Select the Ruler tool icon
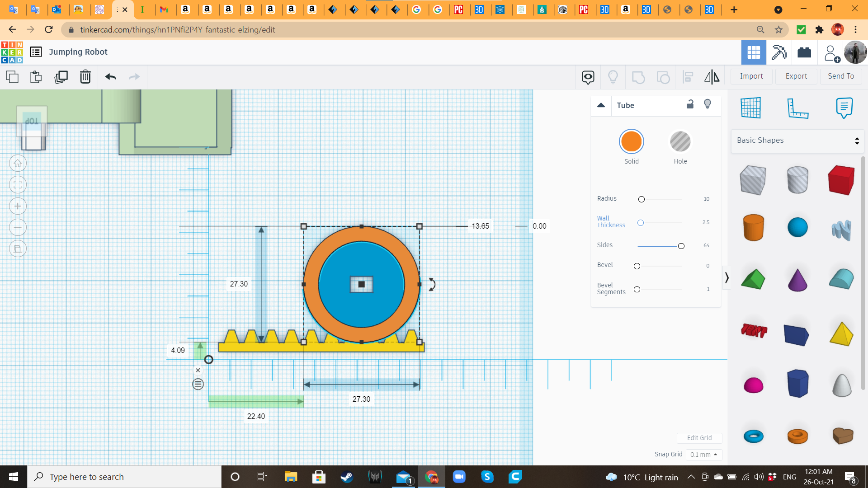Image resolution: width=868 pixels, height=488 pixels. [797, 108]
